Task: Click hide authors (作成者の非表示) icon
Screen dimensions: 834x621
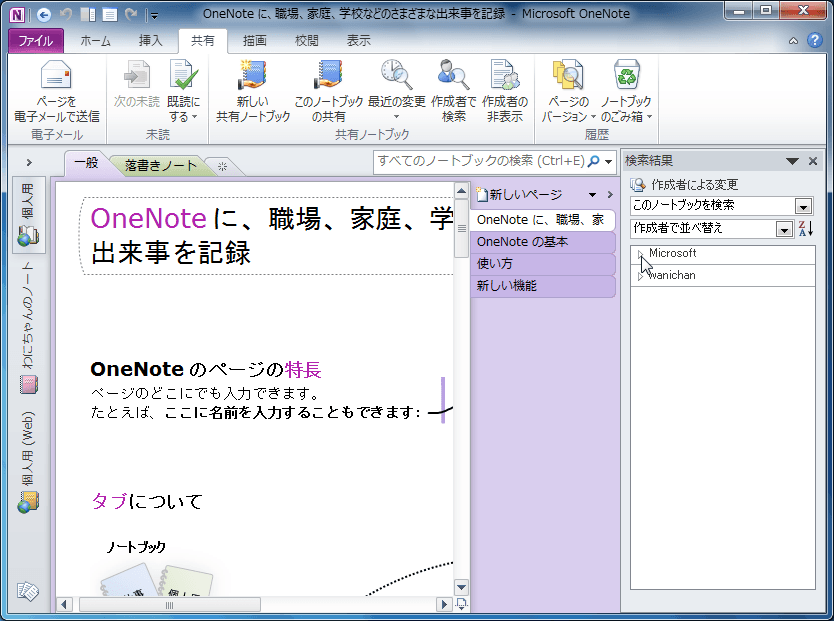Action: (505, 75)
